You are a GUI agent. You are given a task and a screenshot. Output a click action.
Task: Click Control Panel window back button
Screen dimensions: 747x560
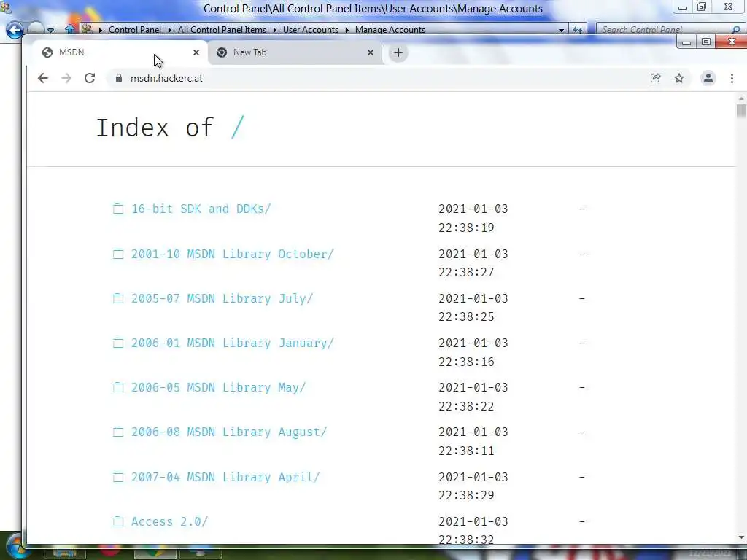click(x=15, y=30)
